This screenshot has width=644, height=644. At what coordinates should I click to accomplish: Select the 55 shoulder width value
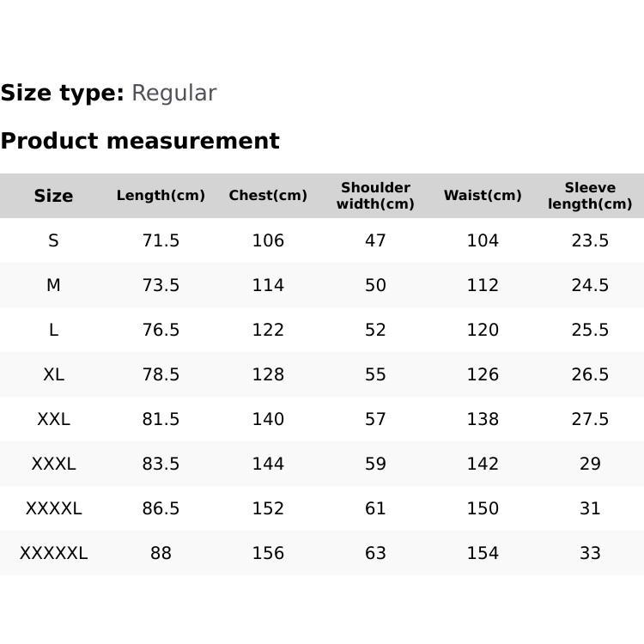point(375,374)
